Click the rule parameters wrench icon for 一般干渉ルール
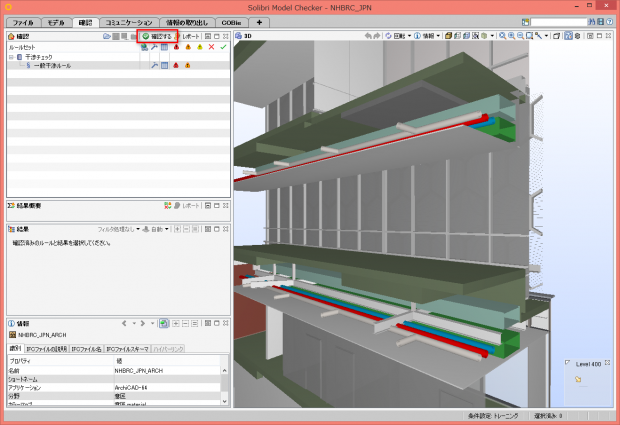Image resolution: width=620 pixels, height=425 pixels. (x=154, y=65)
